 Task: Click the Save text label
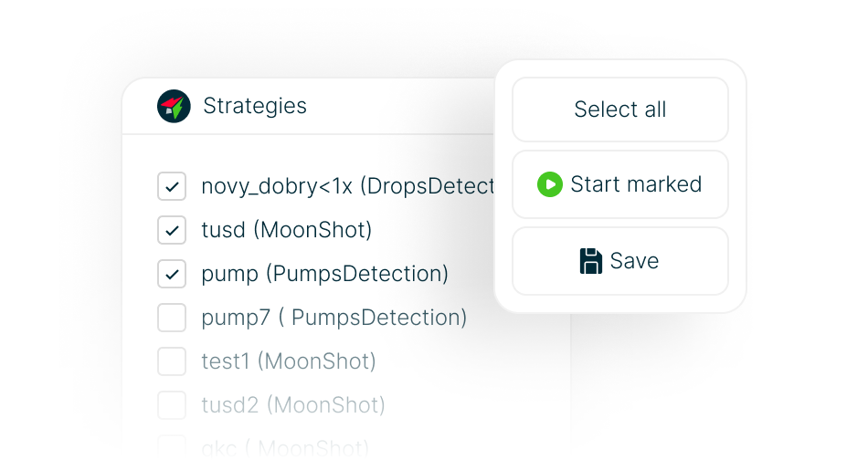click(634, 261)
